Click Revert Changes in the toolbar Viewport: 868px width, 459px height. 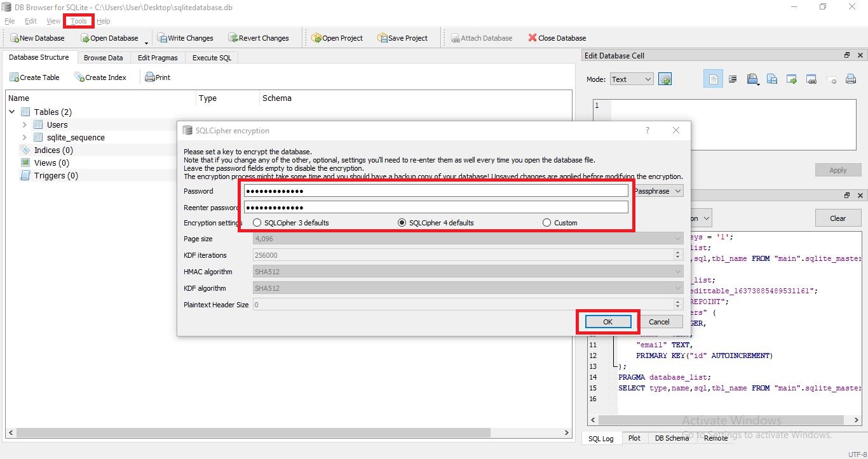259,38
